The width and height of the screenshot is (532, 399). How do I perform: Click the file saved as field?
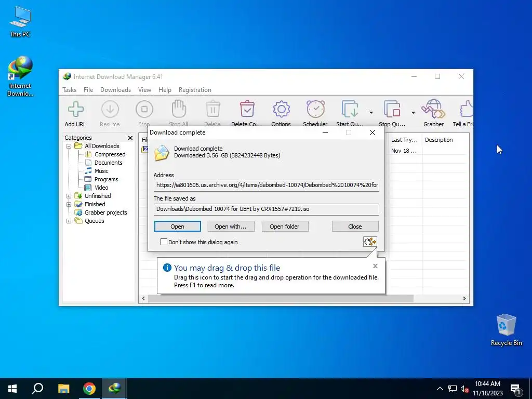[267, 209]
